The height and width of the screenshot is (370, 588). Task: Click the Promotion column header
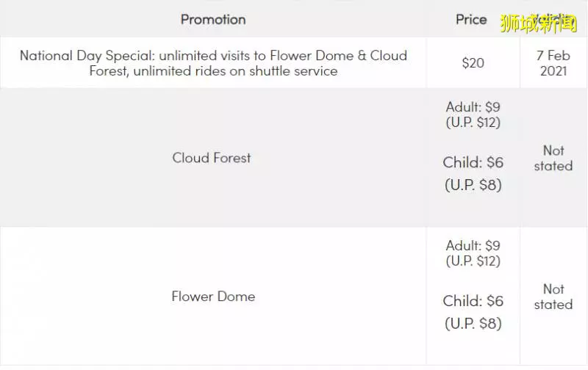coord(213,20)
